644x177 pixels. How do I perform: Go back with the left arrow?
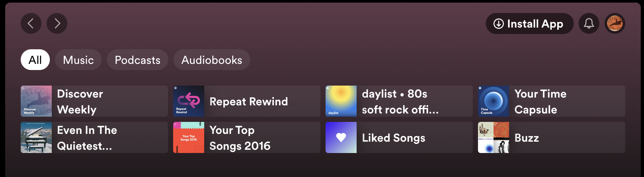click(x=31, y=23)
